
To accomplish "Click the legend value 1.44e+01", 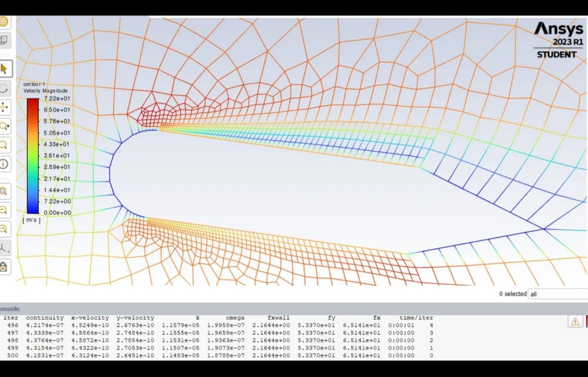I will (57, 190).
